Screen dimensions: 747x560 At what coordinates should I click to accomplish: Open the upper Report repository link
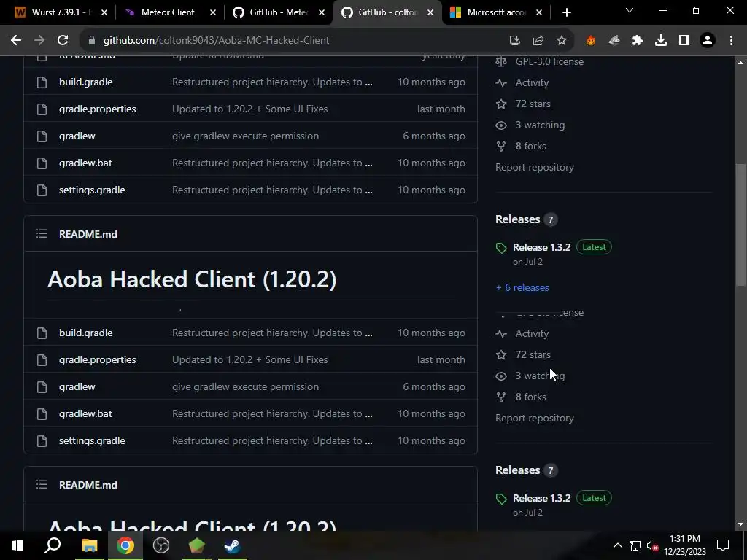point(535,167)
